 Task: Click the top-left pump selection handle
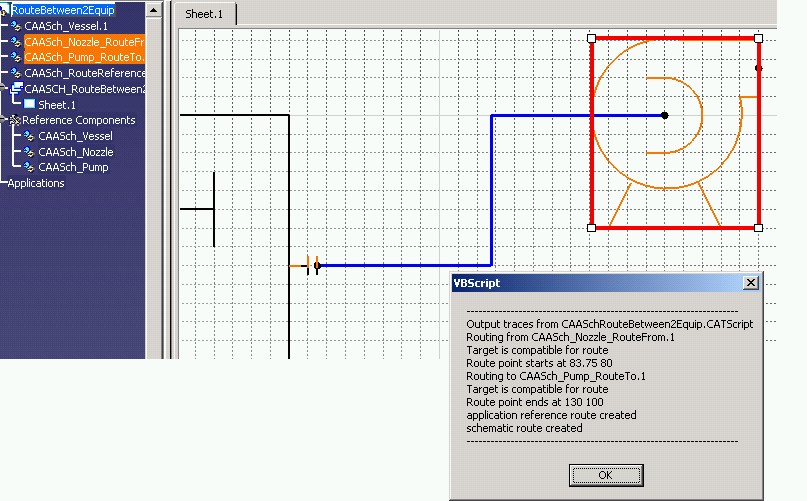click(591, 38)
